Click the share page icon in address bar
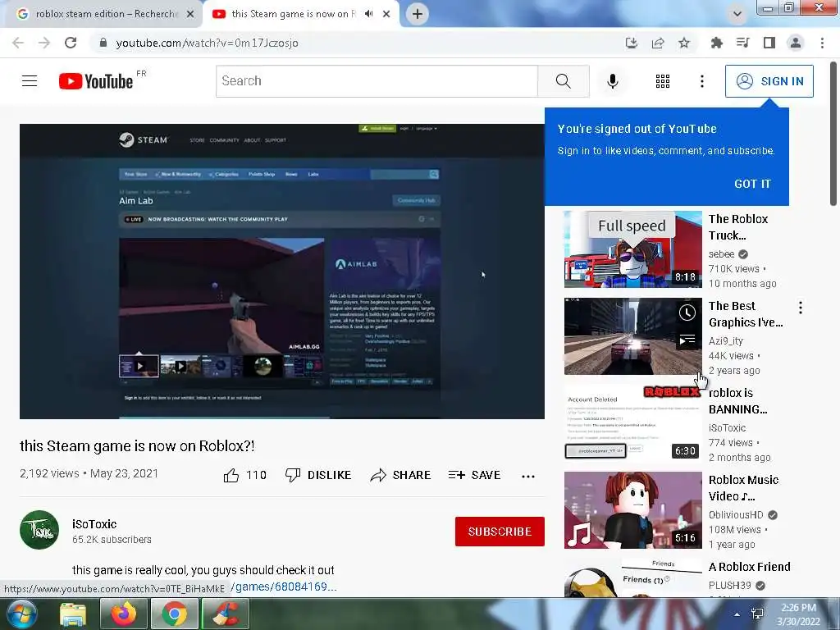This screenshot has width=840, height=630. [x=658, y=43]
